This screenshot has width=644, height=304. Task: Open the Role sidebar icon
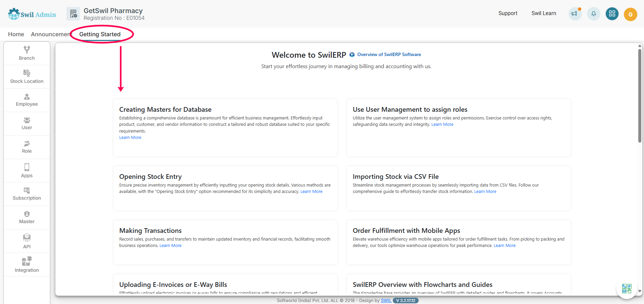(x=27, y=144)
